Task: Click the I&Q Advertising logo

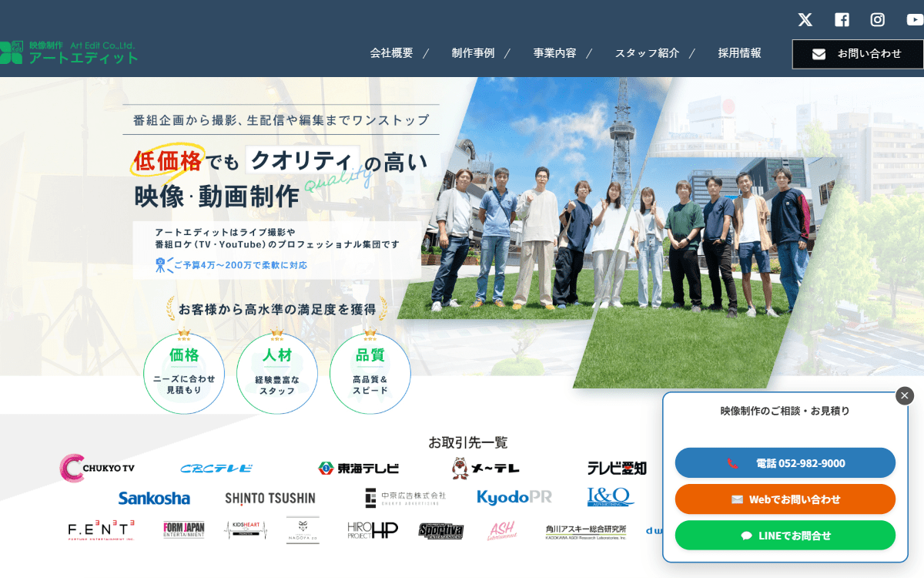Action: point(610,497)
